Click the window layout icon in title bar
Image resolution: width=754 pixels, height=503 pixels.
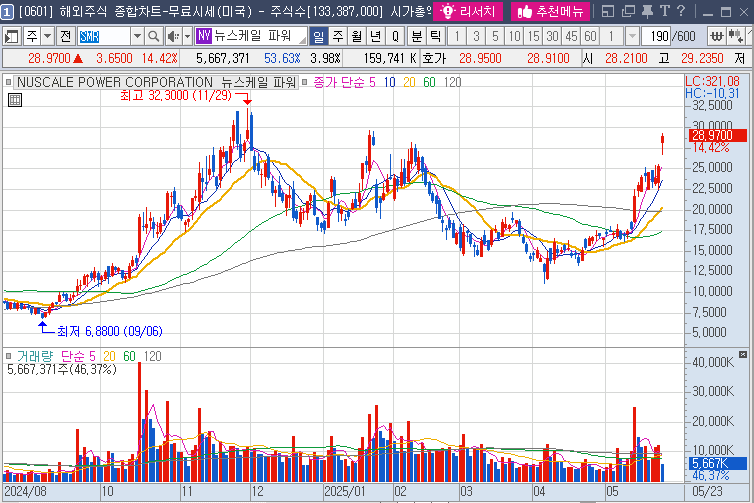click(608, 11)
